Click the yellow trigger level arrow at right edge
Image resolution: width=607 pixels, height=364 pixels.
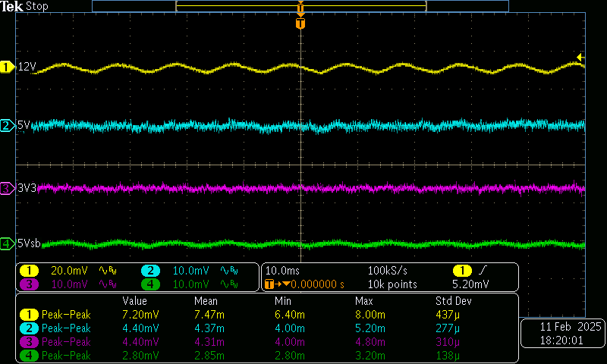tap(580, 57)
